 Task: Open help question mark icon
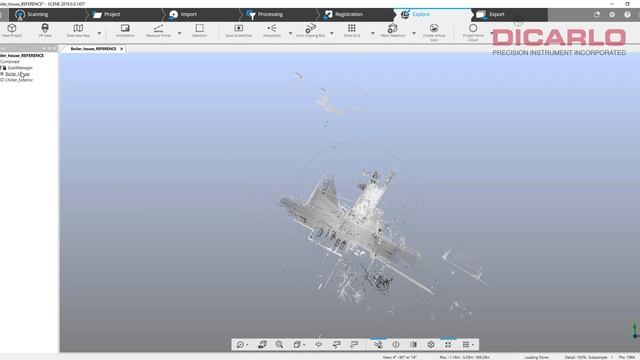(627, 14)
